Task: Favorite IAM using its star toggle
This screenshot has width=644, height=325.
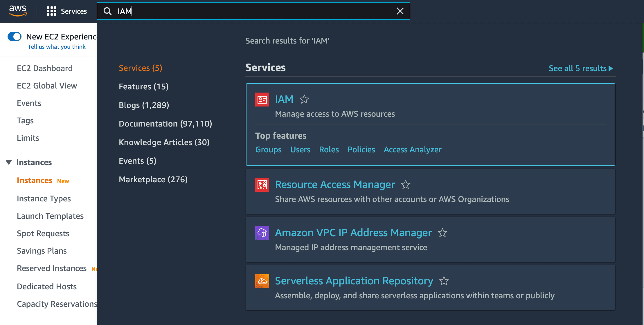Action: tap(304, 99)
